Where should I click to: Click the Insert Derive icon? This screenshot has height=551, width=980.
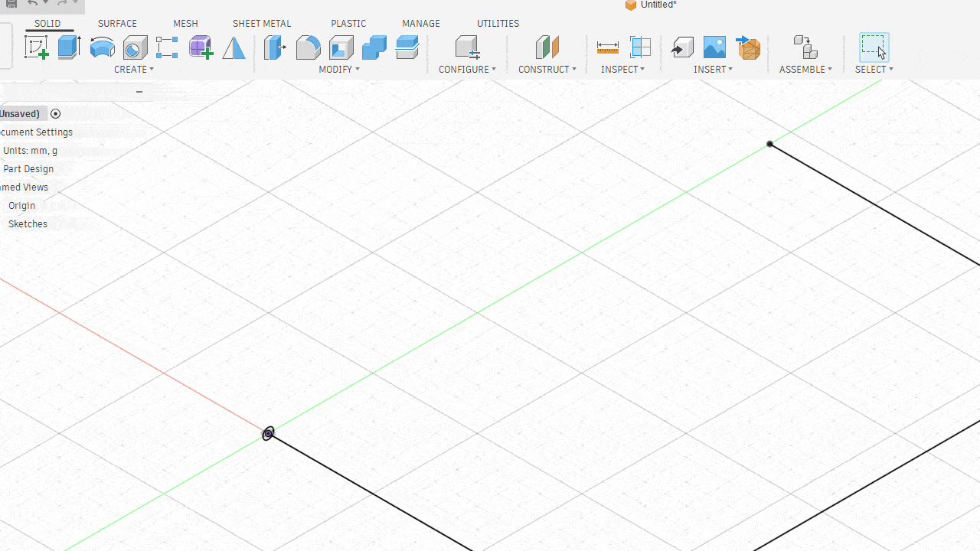681,47
